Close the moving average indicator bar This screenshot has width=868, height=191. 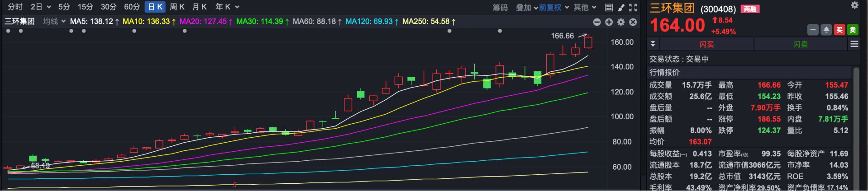[633, 22]
